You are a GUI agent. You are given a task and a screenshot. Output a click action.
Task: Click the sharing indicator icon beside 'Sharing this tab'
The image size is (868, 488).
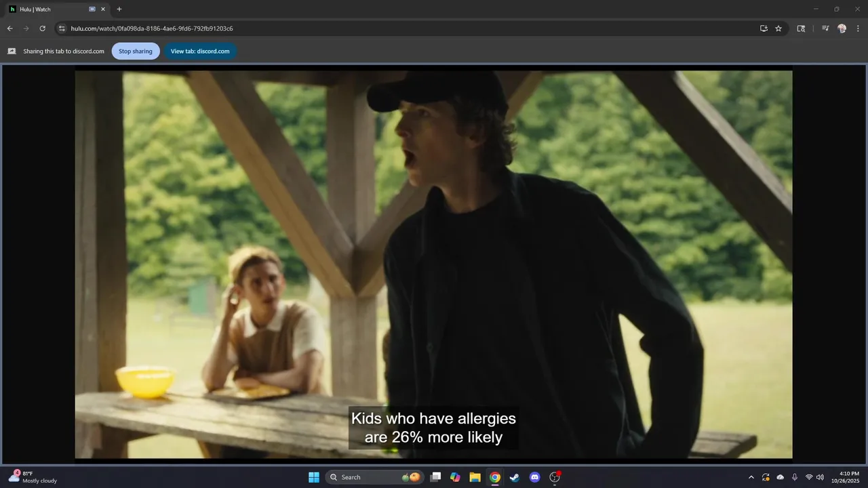[x=12, y=52]
